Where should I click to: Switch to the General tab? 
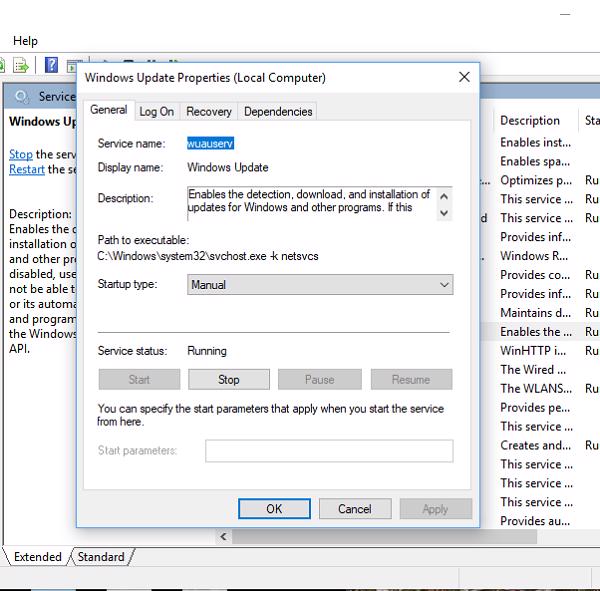click(x=109, y=110)
